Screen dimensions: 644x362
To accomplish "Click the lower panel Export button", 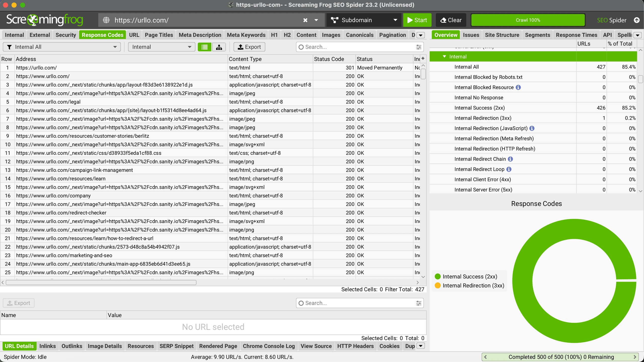I will click(x=19, y=303).
